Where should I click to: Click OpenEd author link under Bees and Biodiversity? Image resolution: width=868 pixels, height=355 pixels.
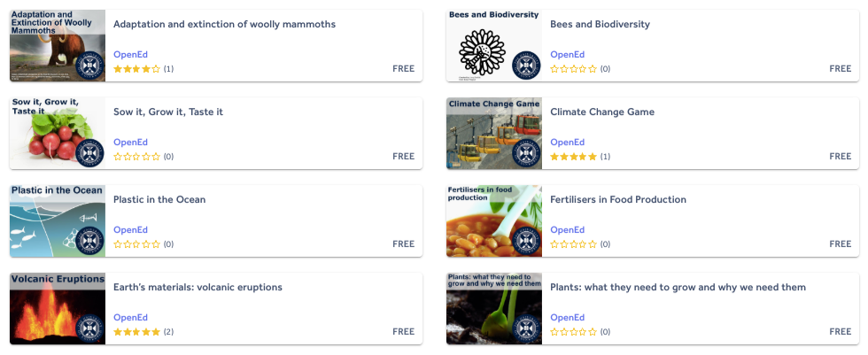568,54
